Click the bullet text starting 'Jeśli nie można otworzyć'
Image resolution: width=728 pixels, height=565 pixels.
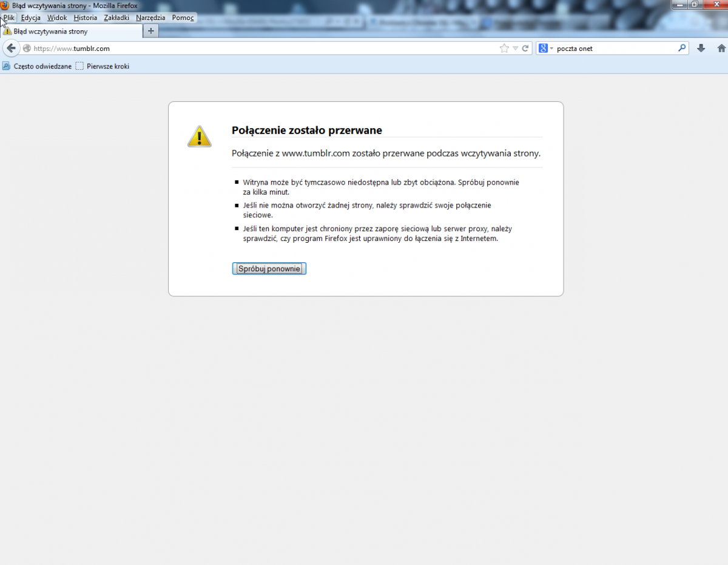coord(367,210)
